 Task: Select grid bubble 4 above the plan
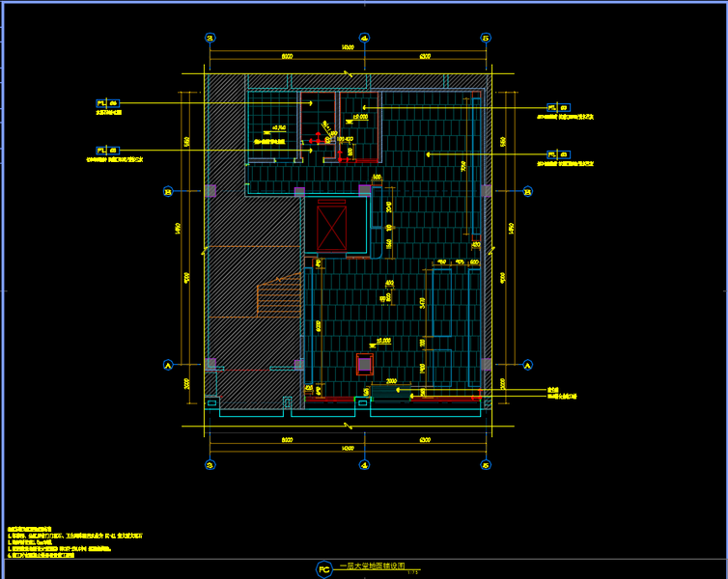tap(364, 38)
